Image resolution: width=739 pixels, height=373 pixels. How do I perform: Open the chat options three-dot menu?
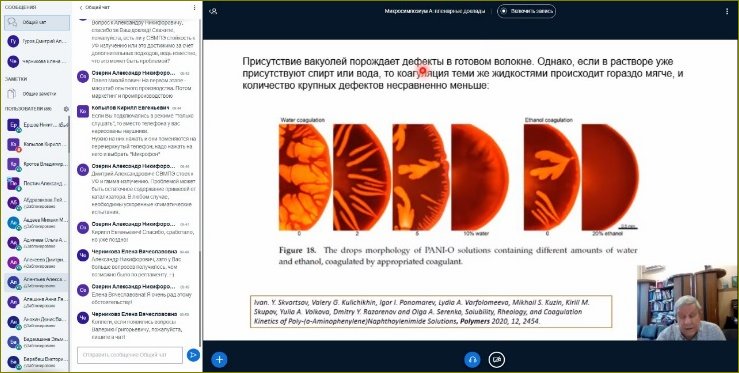194,8
